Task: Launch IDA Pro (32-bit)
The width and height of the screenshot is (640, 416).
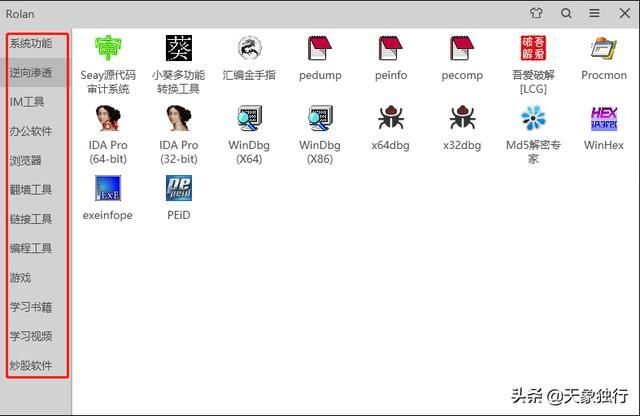Action: 179,118
